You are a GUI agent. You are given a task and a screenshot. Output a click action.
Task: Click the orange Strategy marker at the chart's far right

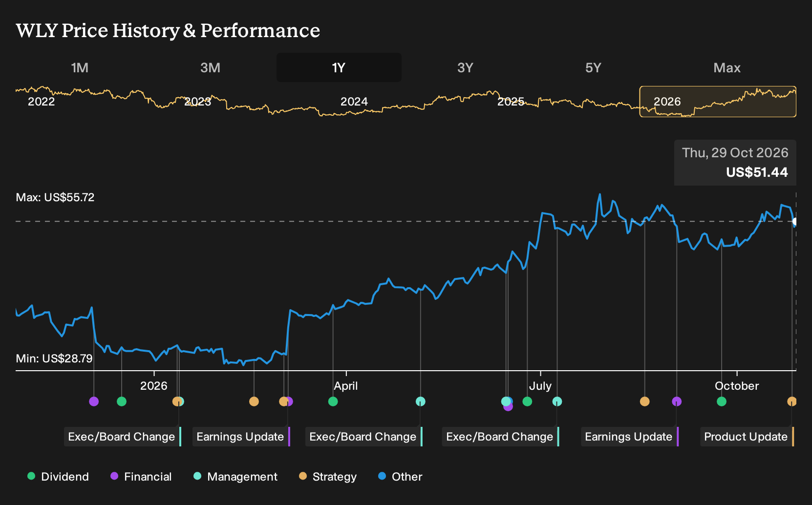pos(792,401)
